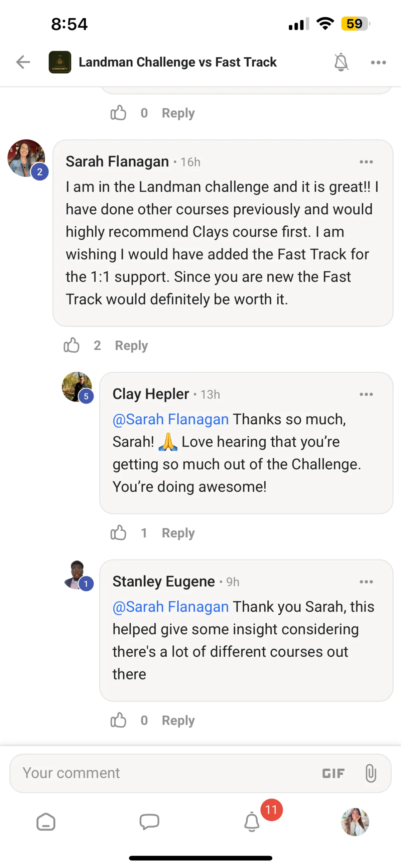Attach a file with the paperclip icon
Screen dimensions: 401x868
(370, 773)
